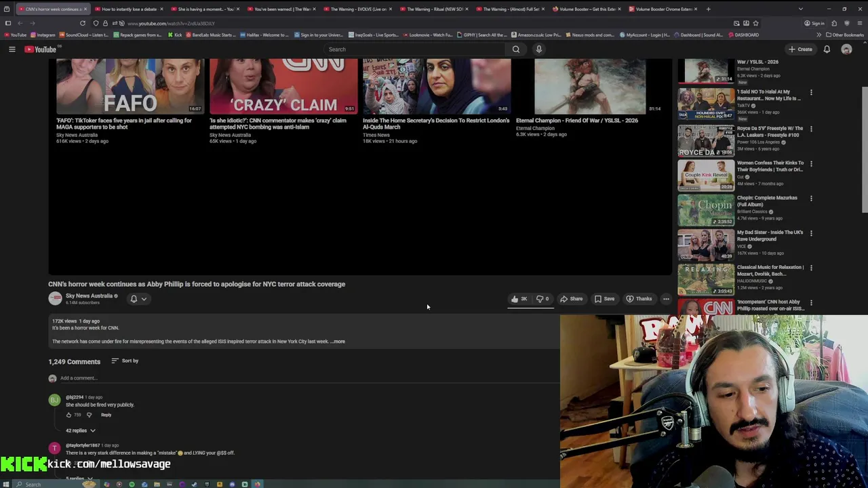The width and height of the screenshot is (868, 488).
Task: Reply to the @bj2294 comment
Action: pos(106,415)
